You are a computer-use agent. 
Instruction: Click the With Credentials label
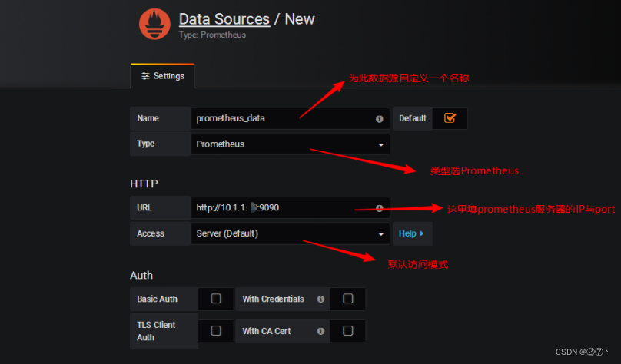pos(274,299)
